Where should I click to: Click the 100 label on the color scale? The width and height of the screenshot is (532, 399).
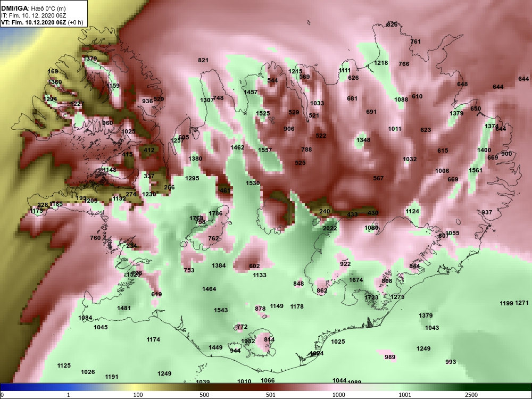click(138, 395)
